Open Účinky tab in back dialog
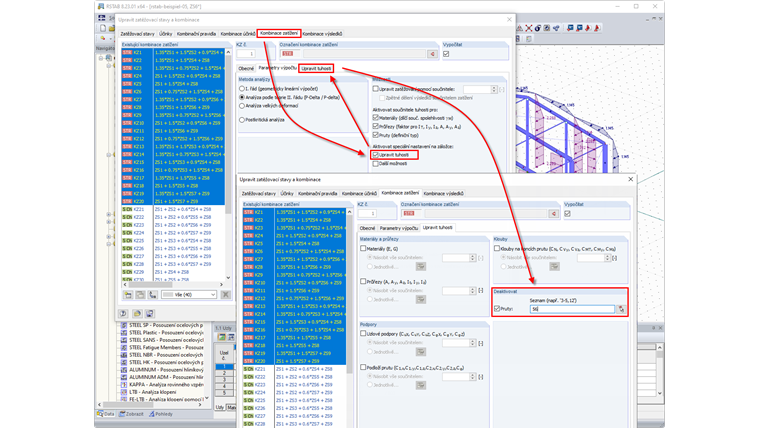 (x=165, y=34)
